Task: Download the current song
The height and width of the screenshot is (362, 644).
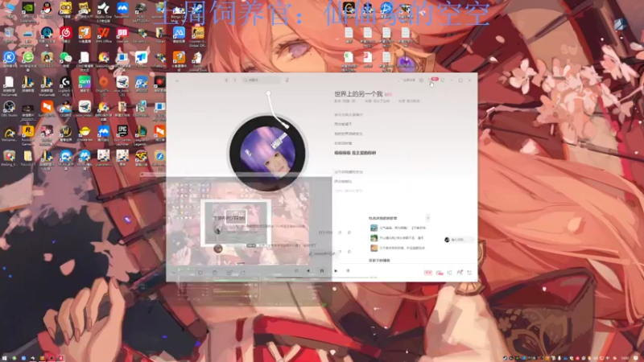Action: pos(229,273)
